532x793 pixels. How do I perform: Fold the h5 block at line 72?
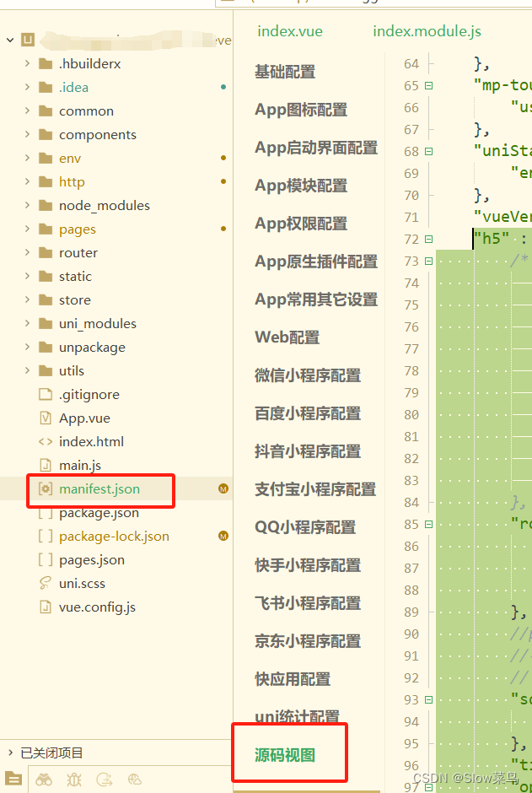point(429,240)
